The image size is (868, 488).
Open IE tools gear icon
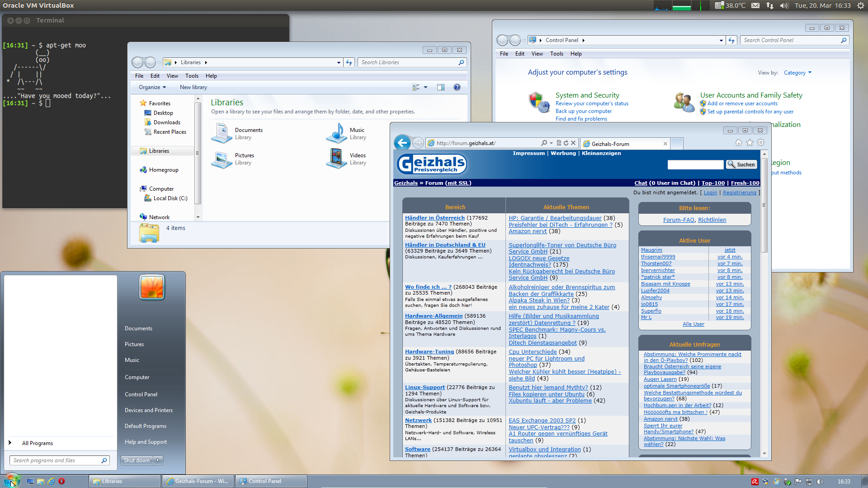(x=761, y=143)
